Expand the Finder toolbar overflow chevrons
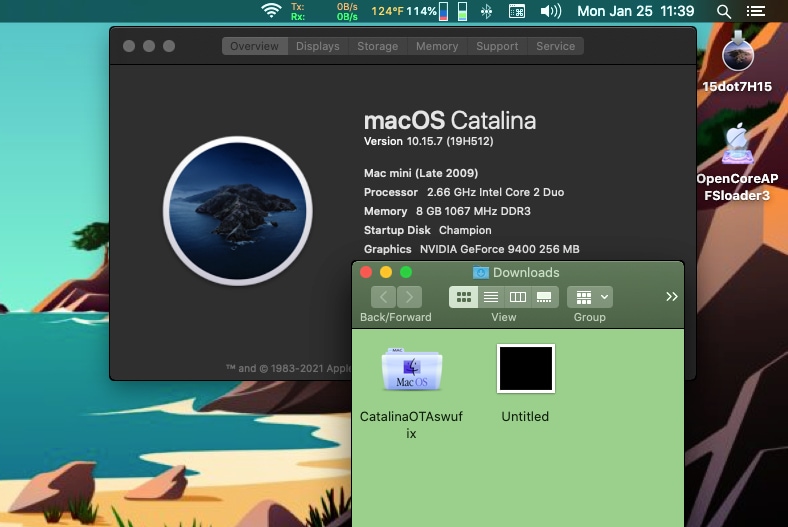 click(x=672, y=296)
